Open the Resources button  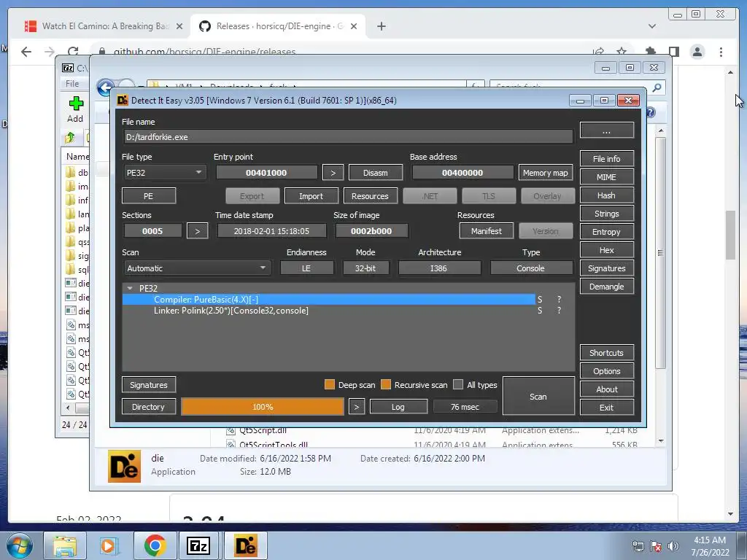coord(370,196)
